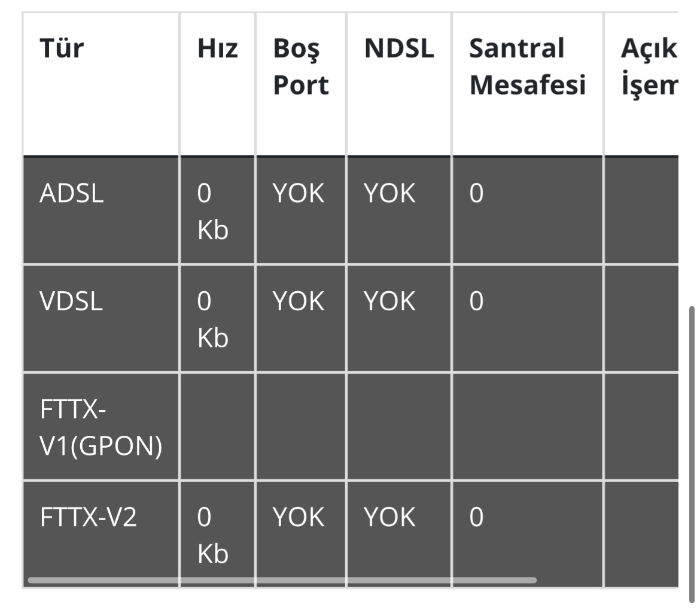
Task: Click the Tür column header
Action: tap(62, 50)
